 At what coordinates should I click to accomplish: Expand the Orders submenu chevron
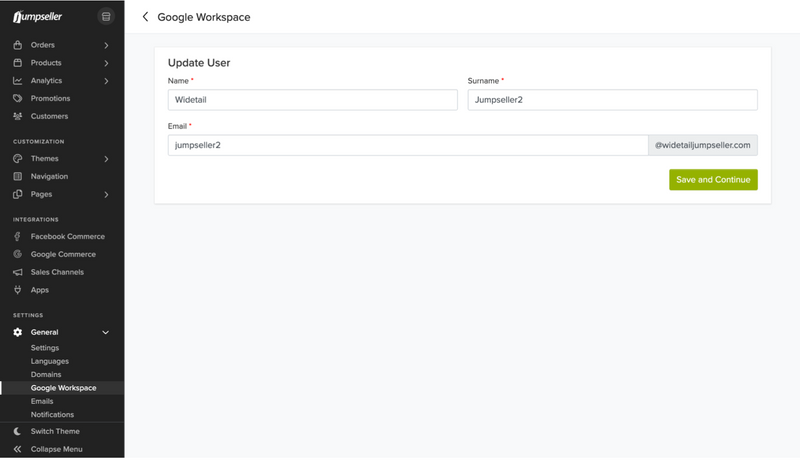(x=106, y=45)
